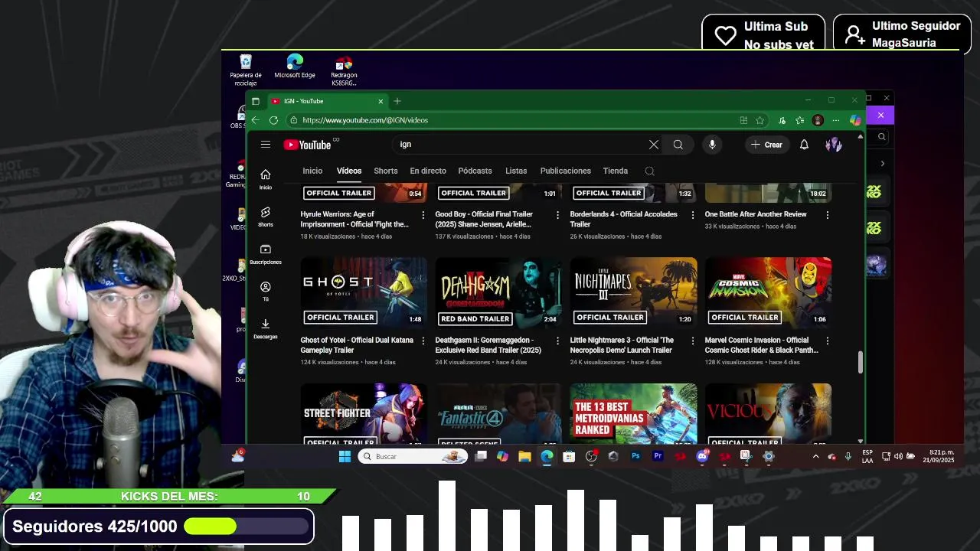This screenshot has width=980, height=551.
Task: Open options for Hyrule Warriors video
Action: click(x=423, y=215)
